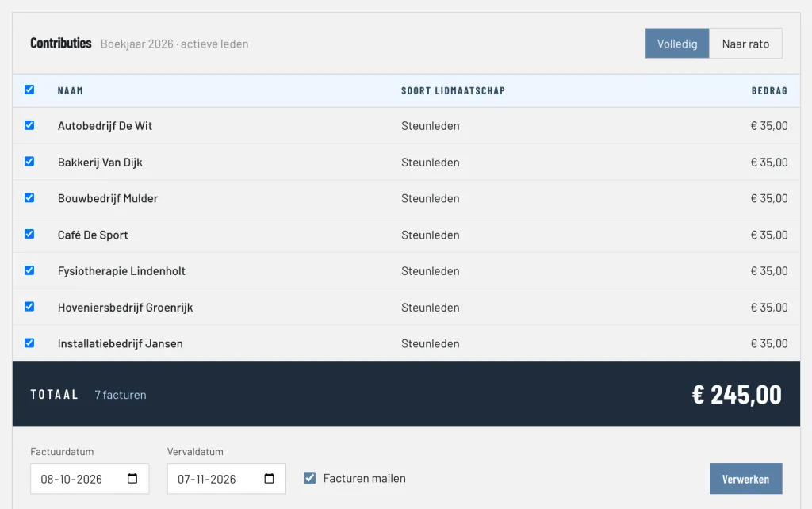812x509 pixels.
Task: Toggle the Café De Sport checkbox
Action: 29,234
